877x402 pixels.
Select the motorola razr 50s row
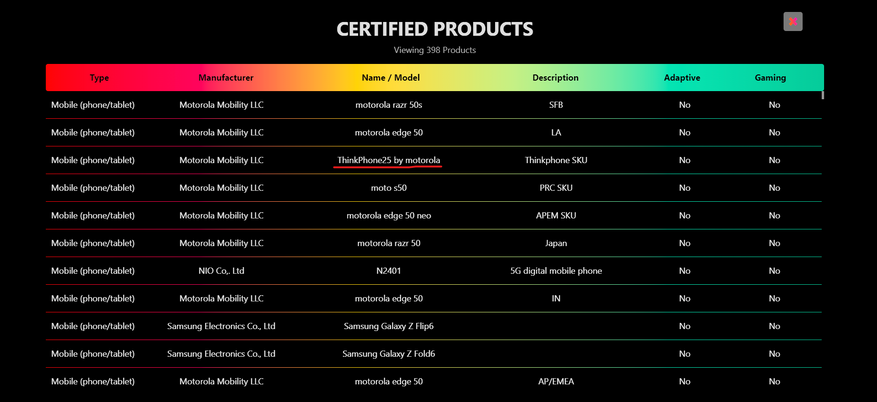[x=389, y=104]
